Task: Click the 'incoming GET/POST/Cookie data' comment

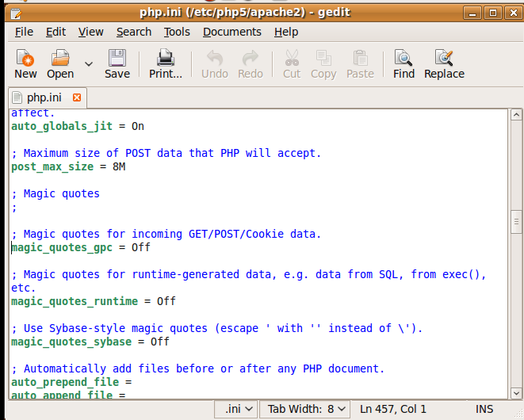Action: click(x=166, y=234)
